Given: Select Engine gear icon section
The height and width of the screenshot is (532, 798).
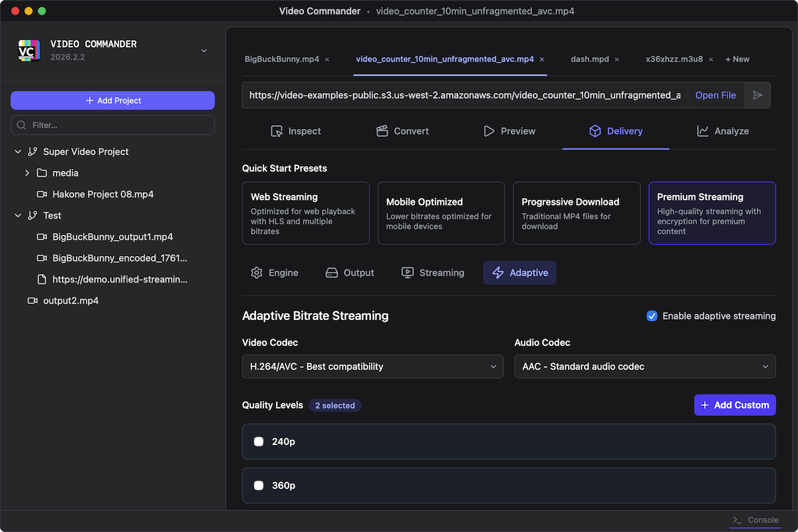Looking at the screenshot, I should [x=274, y=273].
